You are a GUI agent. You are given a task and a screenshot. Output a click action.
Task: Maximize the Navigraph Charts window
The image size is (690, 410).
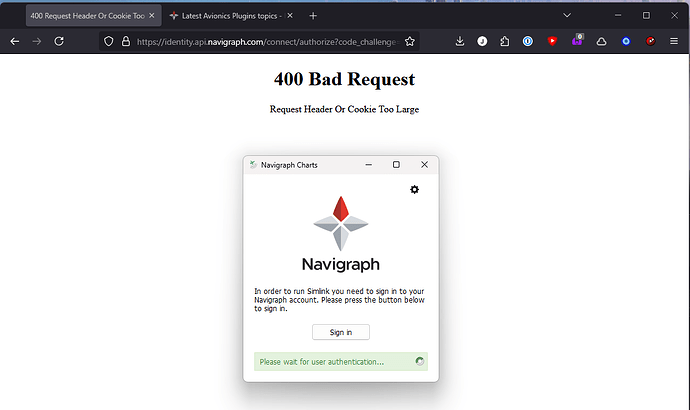pos(396,165)
